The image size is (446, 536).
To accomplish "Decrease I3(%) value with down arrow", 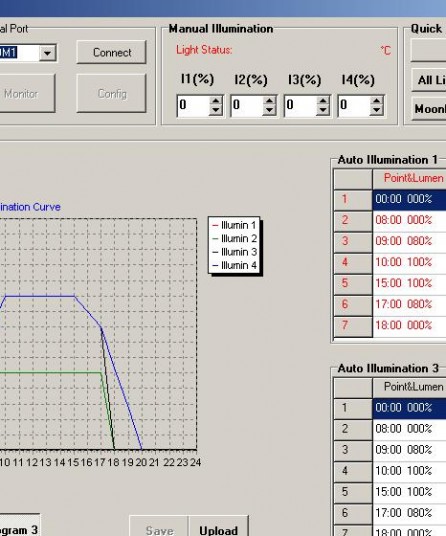I will coord(323,110).
